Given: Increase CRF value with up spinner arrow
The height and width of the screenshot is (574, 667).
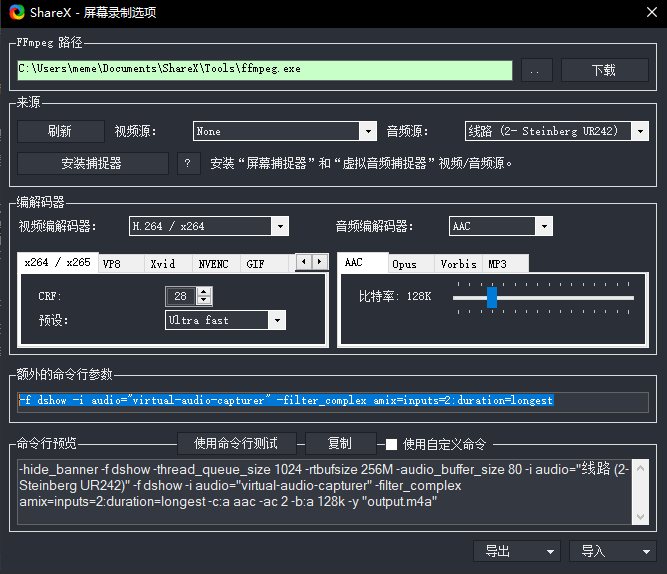Looking at the screenshot, I should pyautogui.click(x=205, y=291).
